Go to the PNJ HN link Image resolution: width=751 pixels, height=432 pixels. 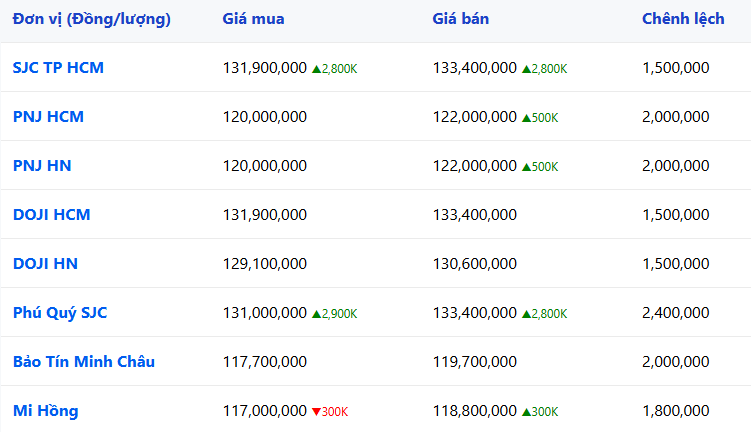pos(42,166)
